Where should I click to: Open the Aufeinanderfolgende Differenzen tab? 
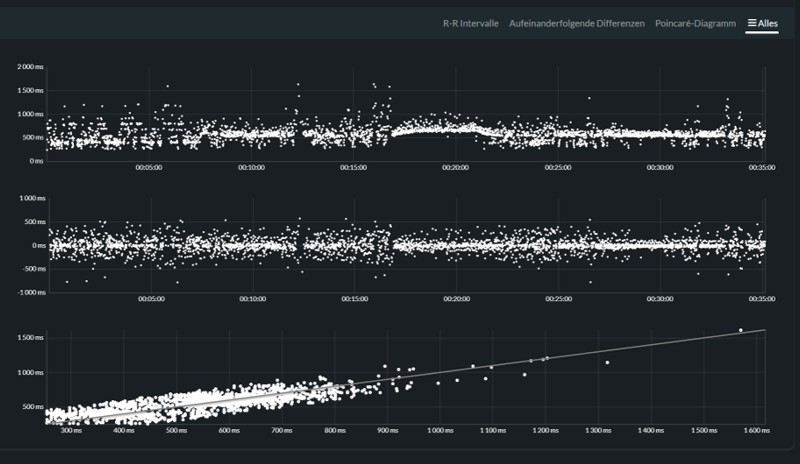[577, 23]
